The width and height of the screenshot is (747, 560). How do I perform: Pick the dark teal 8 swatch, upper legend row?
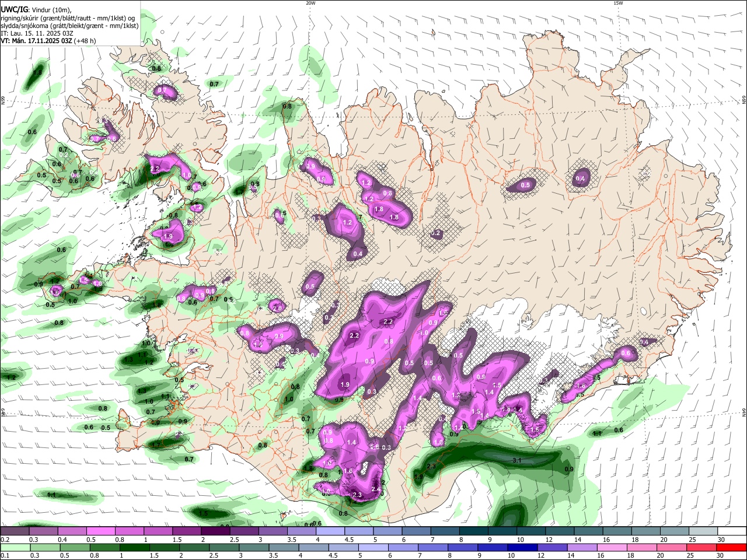click(x=473, y=531)
